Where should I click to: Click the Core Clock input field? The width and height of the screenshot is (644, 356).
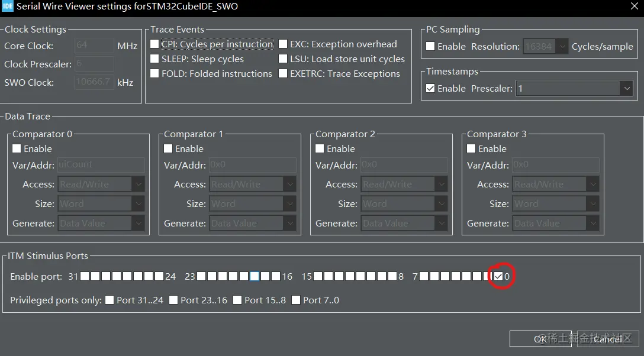pyautogui.click(x=94, y=45)
